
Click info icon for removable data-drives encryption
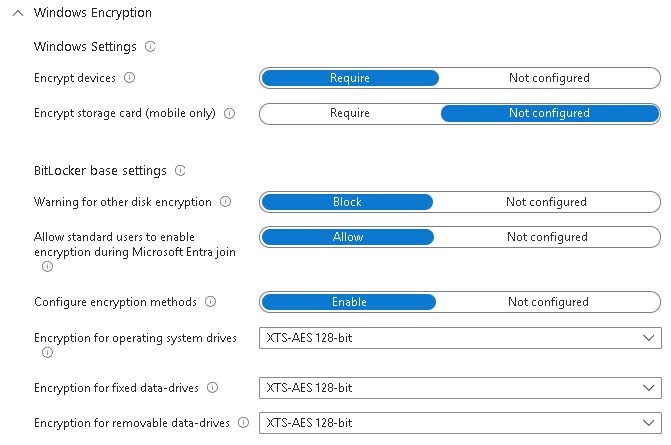(x=243, y=423)
